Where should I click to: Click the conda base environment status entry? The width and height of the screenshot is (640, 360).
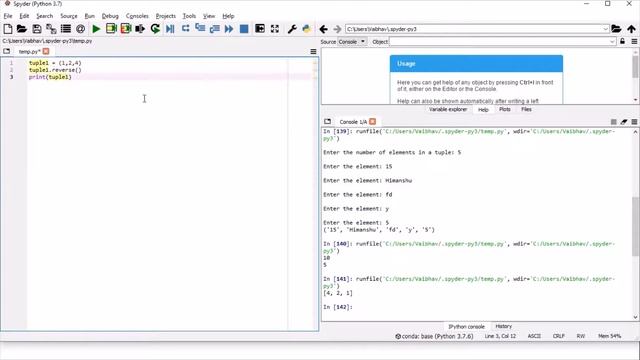(434, 336)
